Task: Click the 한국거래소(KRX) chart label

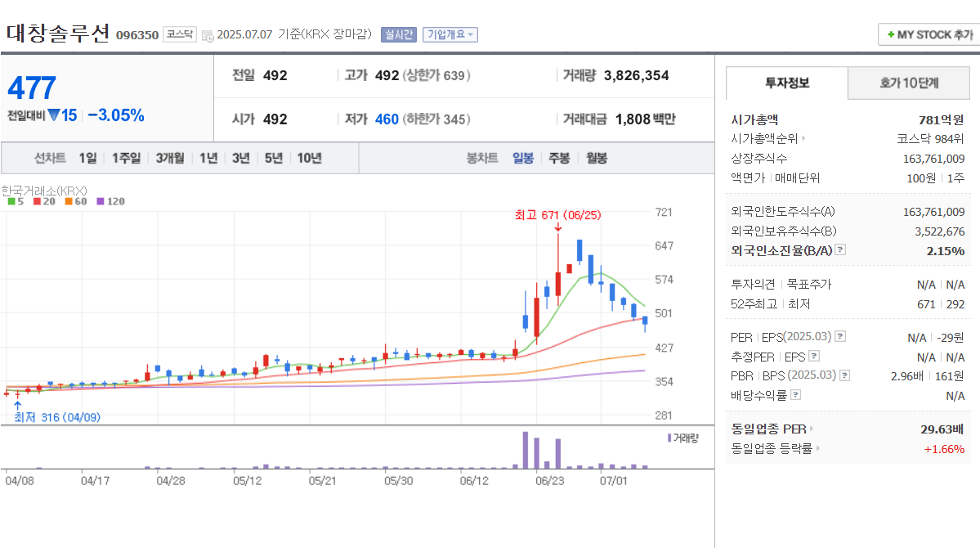Action: [x=44, y=191]
